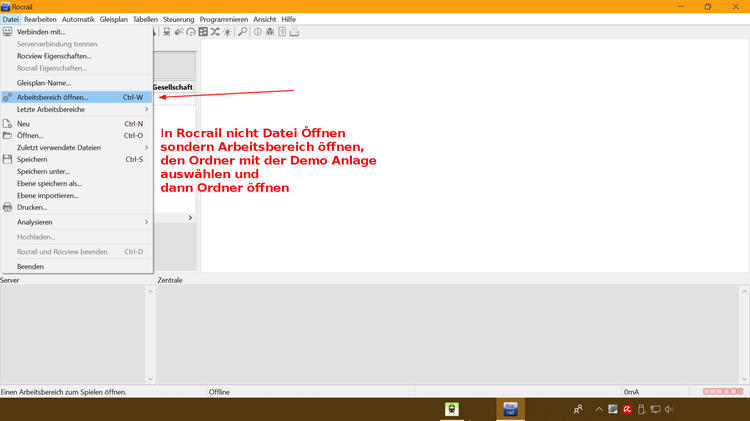Click the Arbeitsbereich öffnen gears icon
The width and height of the screenshot is (750, 421).
click(x=7, y=97)
